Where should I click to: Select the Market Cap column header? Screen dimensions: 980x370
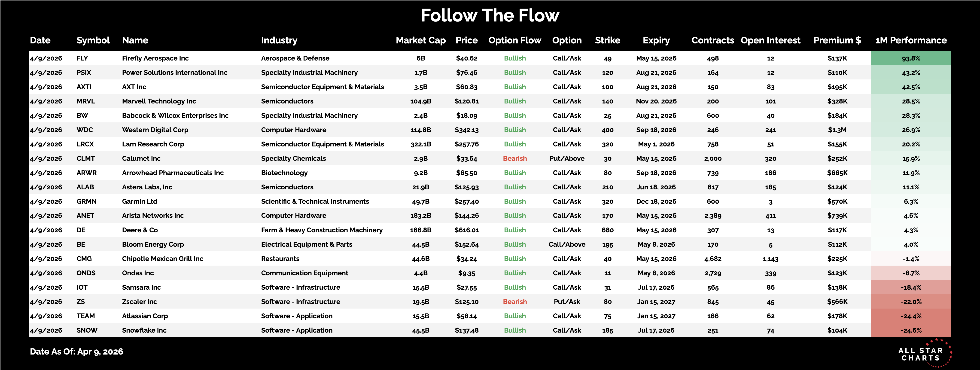420,40
